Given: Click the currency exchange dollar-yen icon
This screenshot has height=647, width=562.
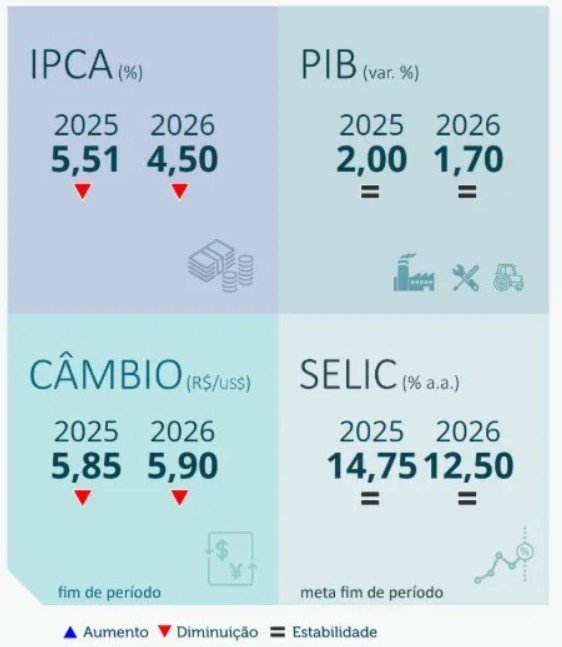Looking at the screenshot, I should [x=230, y=559].
